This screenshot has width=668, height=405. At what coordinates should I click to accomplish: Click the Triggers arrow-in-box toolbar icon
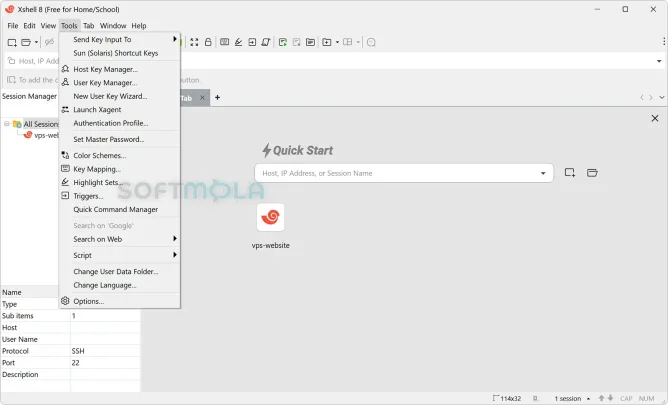pyautogui.click(x=252, y=42)
